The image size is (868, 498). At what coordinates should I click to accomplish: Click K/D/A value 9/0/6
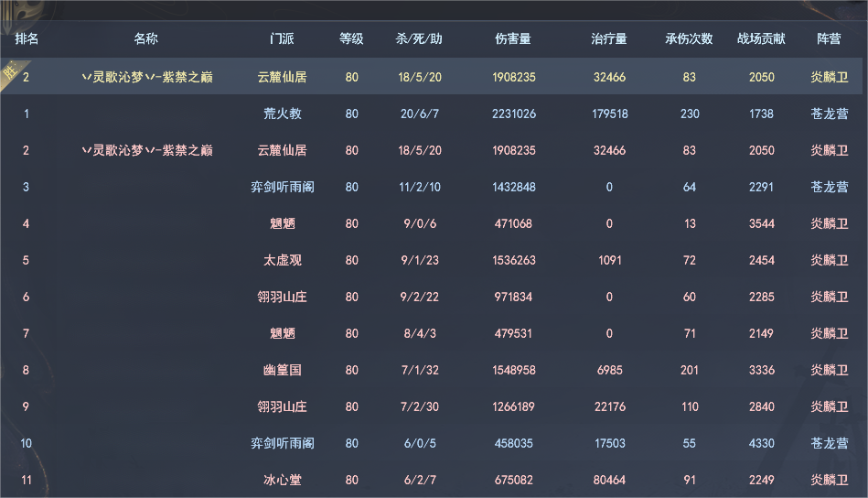[x=420, y=223]
